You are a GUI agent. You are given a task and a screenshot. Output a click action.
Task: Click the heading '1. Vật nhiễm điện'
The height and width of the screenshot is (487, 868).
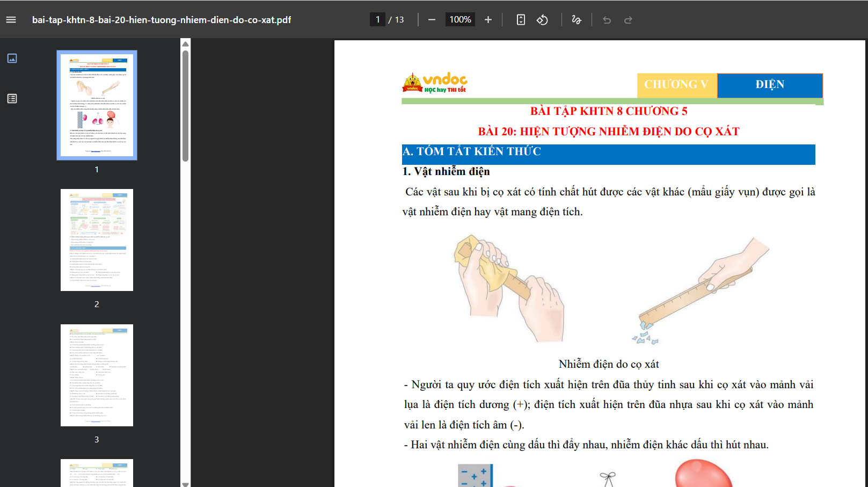tap(446, 171)
